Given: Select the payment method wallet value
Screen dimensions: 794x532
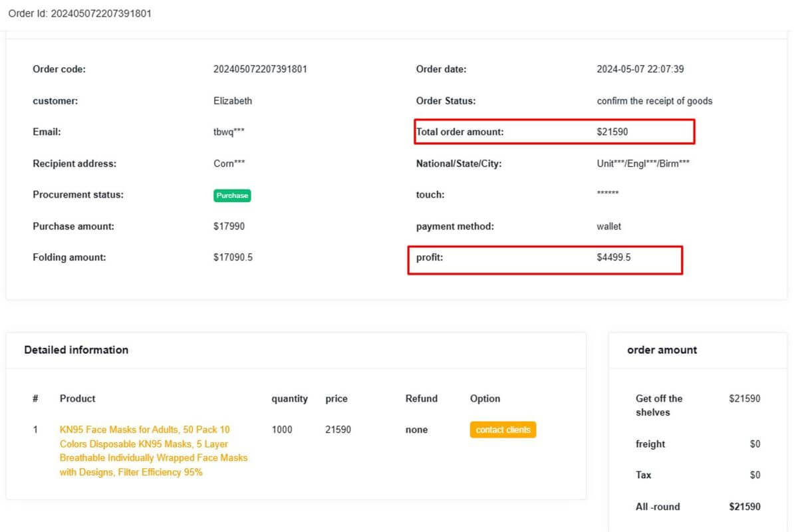Looking at the screenshot, I should tap(608, 226).
